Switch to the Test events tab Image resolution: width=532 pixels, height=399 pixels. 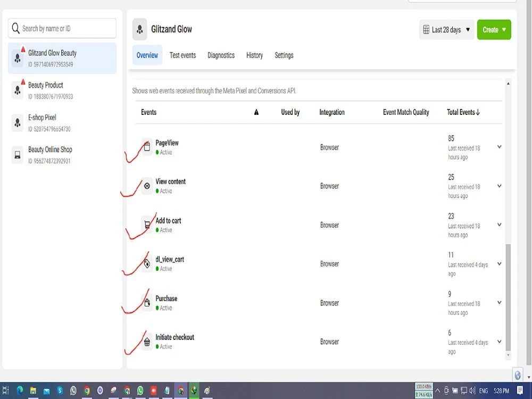182,55
